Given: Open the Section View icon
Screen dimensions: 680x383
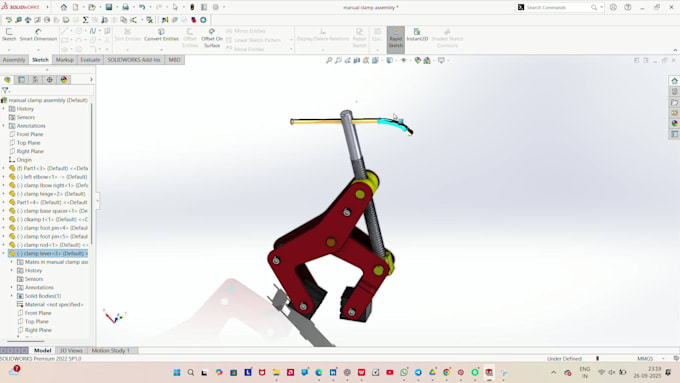Looking at the screenshot, I should [x=356, y=60].
